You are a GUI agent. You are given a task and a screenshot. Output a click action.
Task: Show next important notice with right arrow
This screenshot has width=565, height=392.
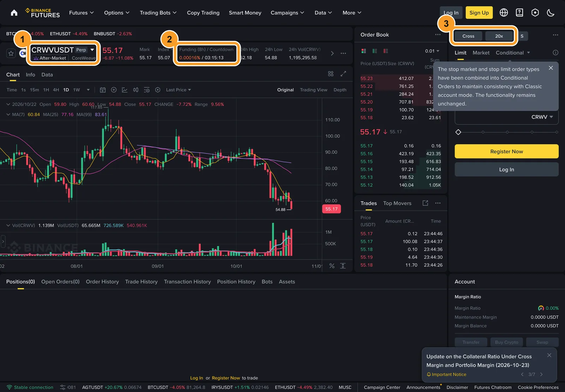(541, 374)
